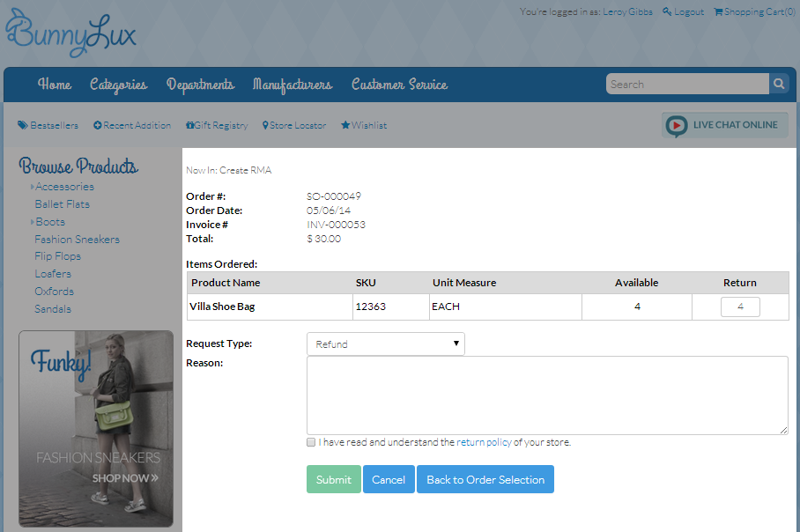Screen dimensions: 800x532
Task: Click the BunnyLux logo
Action: coord(70,33)
